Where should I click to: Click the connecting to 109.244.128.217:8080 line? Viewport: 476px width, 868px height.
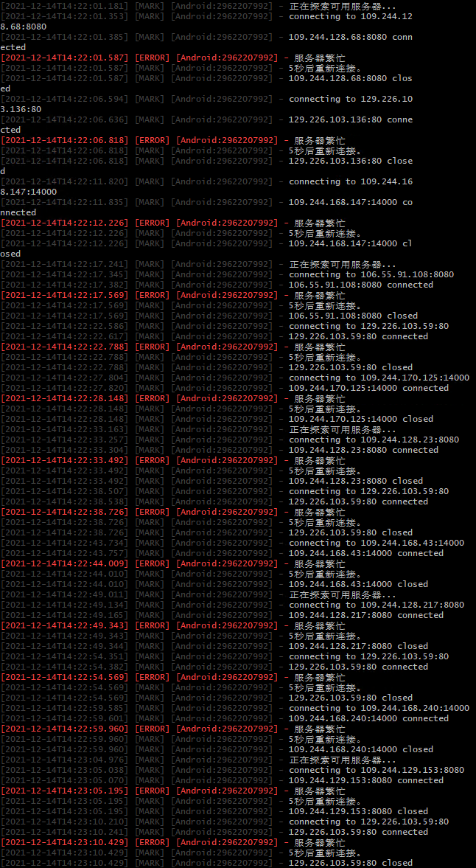coord(232,605)
